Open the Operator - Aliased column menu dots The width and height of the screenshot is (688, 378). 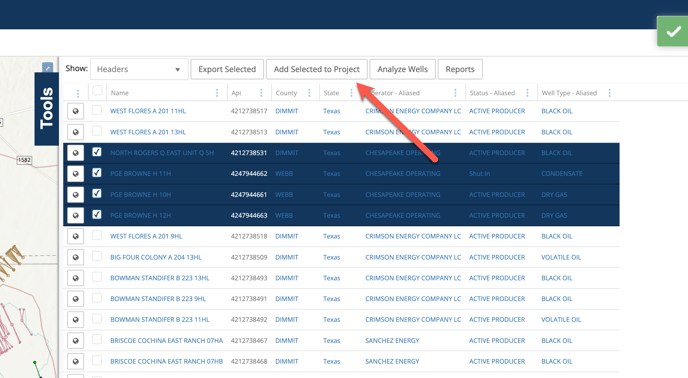point(455,93)
